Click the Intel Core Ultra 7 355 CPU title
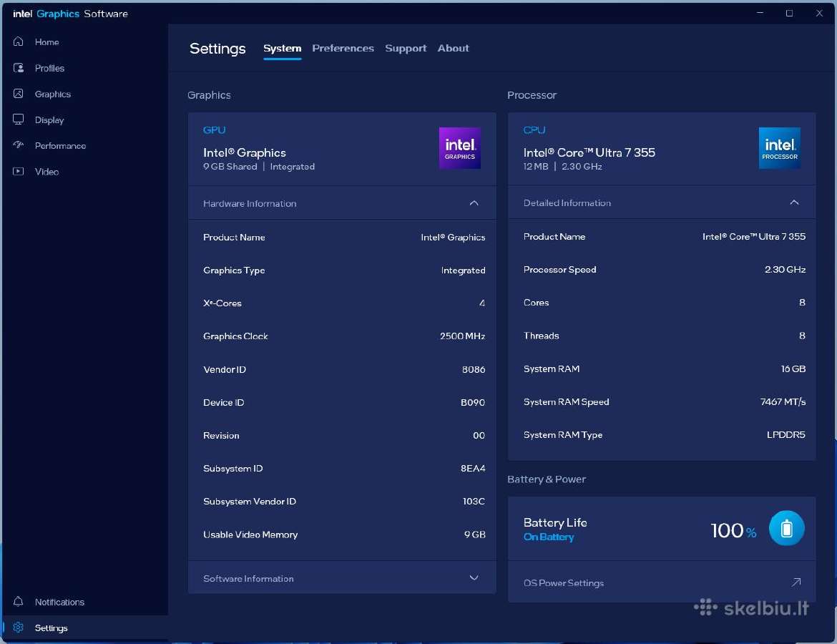This screenshot has height=644, width=837. click(589, 152)
